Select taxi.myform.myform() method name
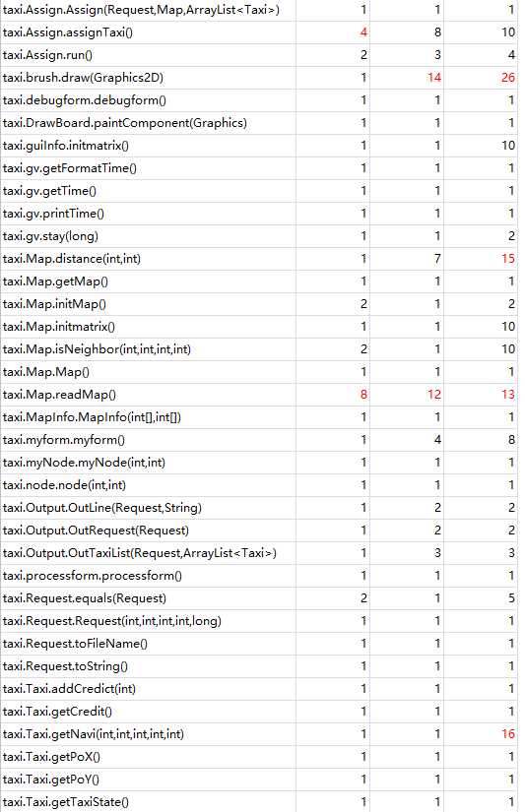Viewport: 525px width, 812px height. (x=64, y=440)
